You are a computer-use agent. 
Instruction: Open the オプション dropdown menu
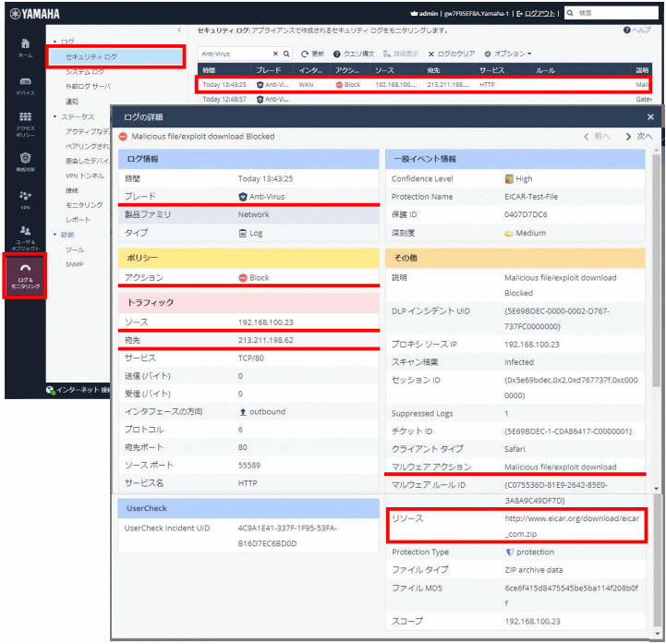(x=507, y=55)
